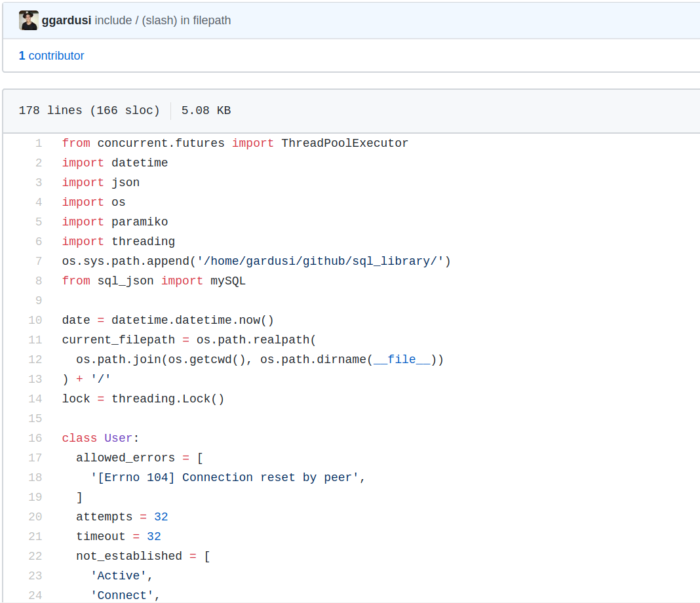This screenshot has width=700, height=603.
Task: Click line number 14 beside the lock assignment
Action: pyautogui.click(x=35, y=399)
